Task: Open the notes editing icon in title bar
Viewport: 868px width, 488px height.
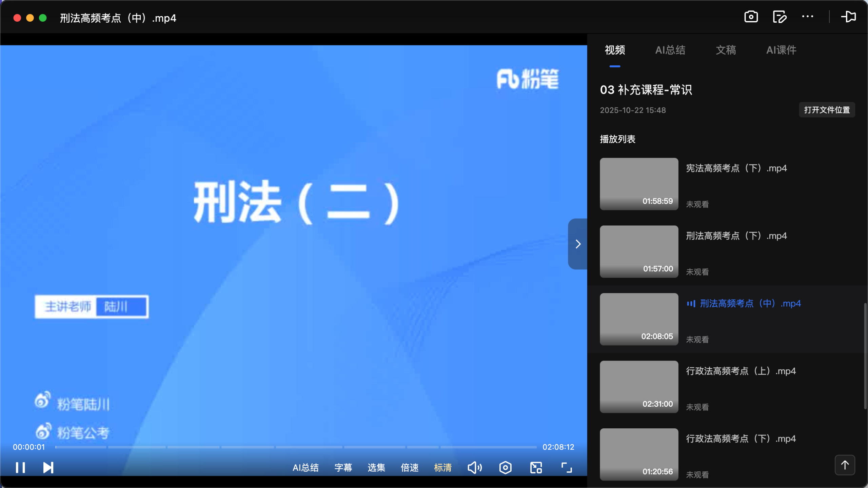Action: [780, 17]
